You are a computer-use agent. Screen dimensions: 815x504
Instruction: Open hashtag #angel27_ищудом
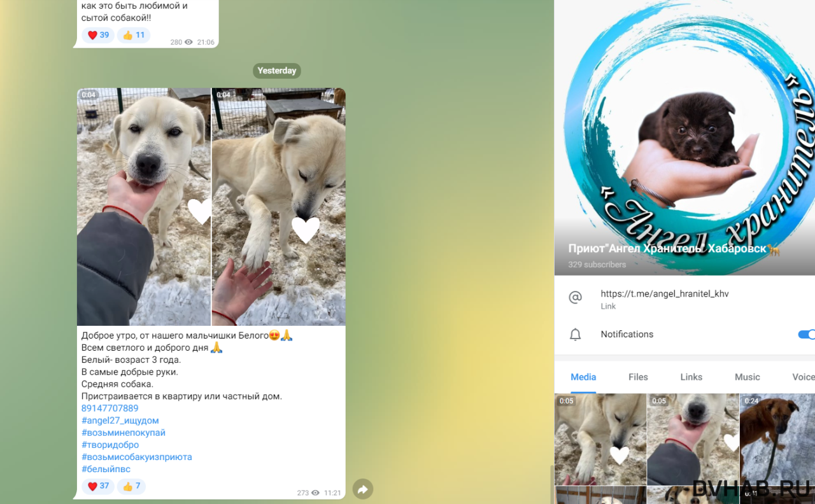120,420
